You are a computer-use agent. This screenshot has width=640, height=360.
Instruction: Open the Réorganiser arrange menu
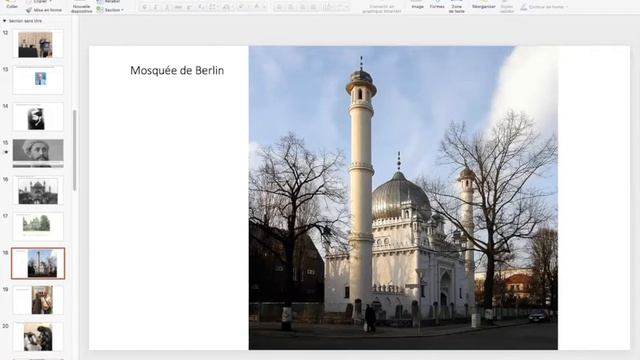[483, 5]
